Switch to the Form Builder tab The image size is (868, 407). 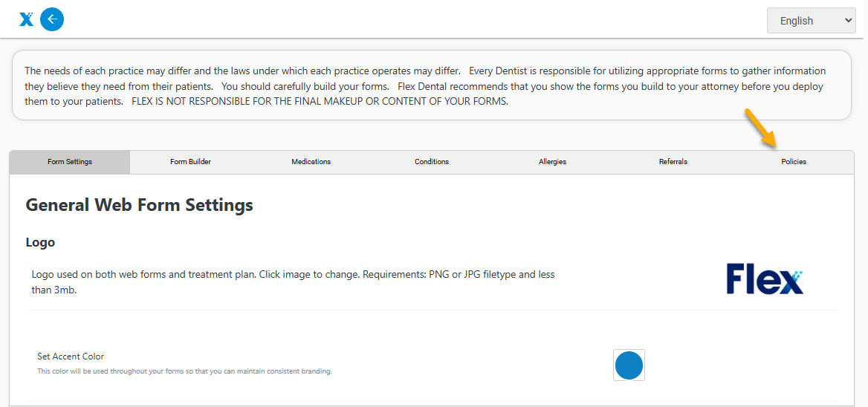[190, 162]
